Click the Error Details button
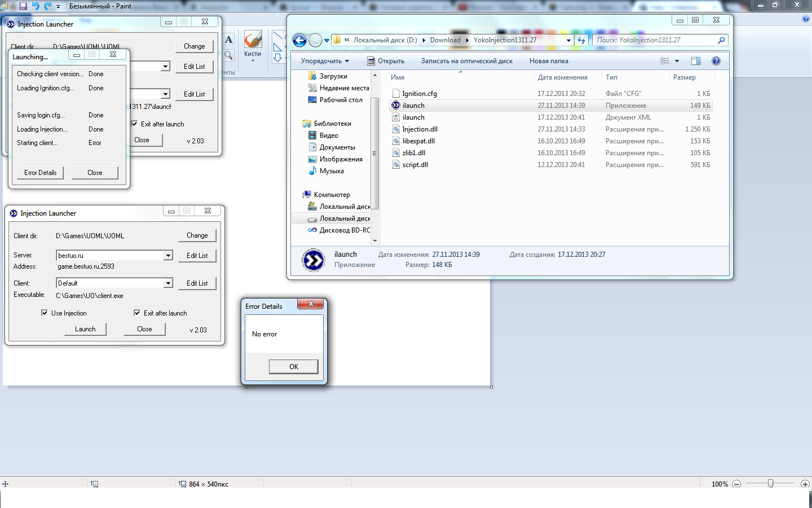 tap(41, 173)
